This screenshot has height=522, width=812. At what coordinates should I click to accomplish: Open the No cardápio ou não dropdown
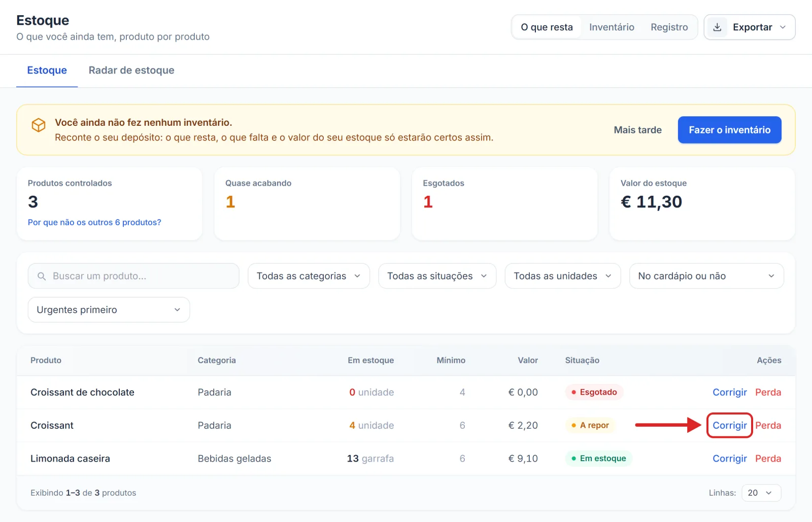(706, 276)
